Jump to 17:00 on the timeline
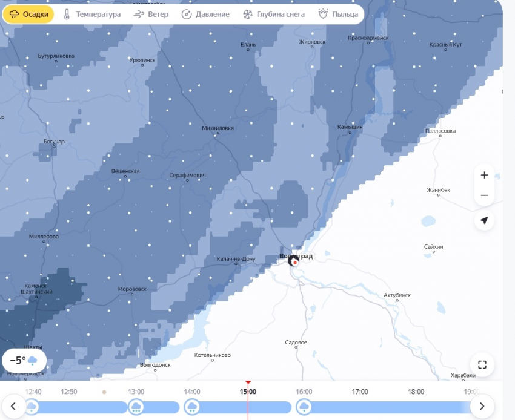The image size is (515, 420). point(360,392)
